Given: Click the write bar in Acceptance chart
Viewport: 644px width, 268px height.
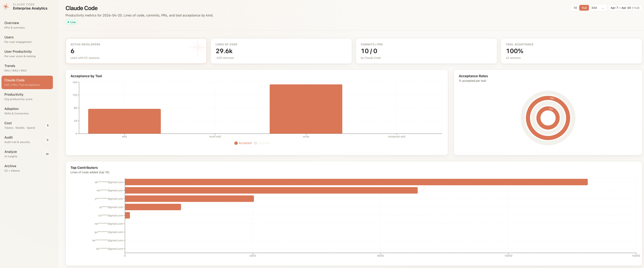Looking at the screenshot, I should [306, 109].
